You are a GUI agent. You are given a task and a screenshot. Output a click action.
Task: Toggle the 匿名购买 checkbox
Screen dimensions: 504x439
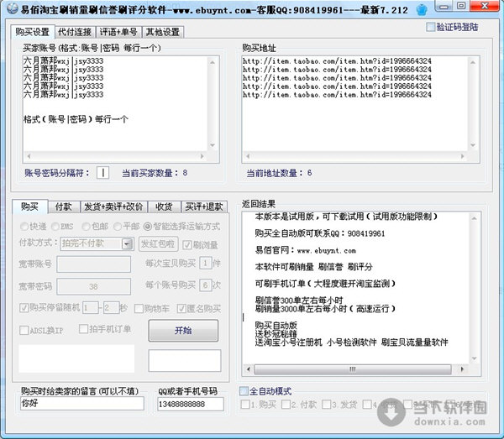181,309
